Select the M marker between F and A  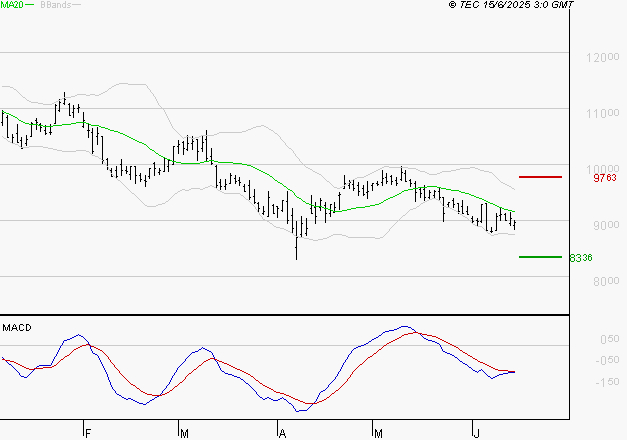click(x=185, y=433)
